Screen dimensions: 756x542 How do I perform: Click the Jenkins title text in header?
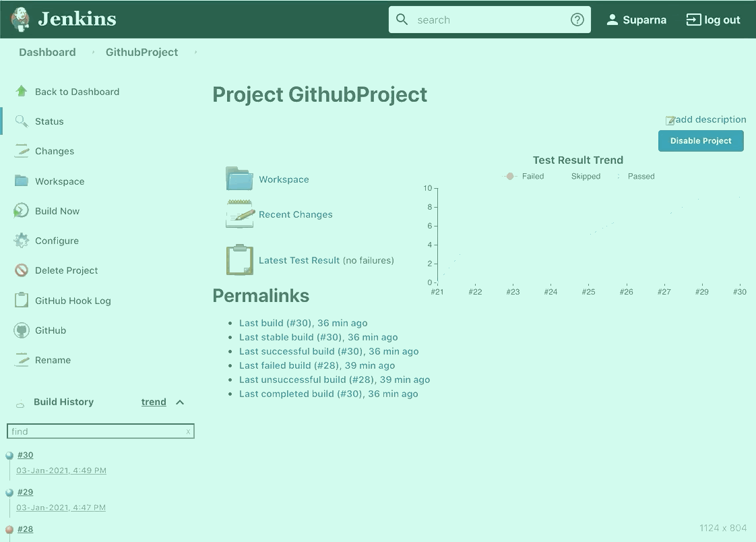pos(77,19)
